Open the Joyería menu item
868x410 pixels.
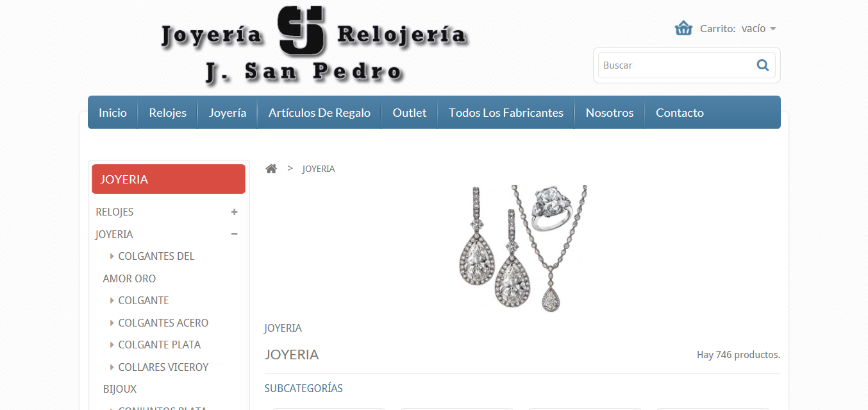pos(228,112)
